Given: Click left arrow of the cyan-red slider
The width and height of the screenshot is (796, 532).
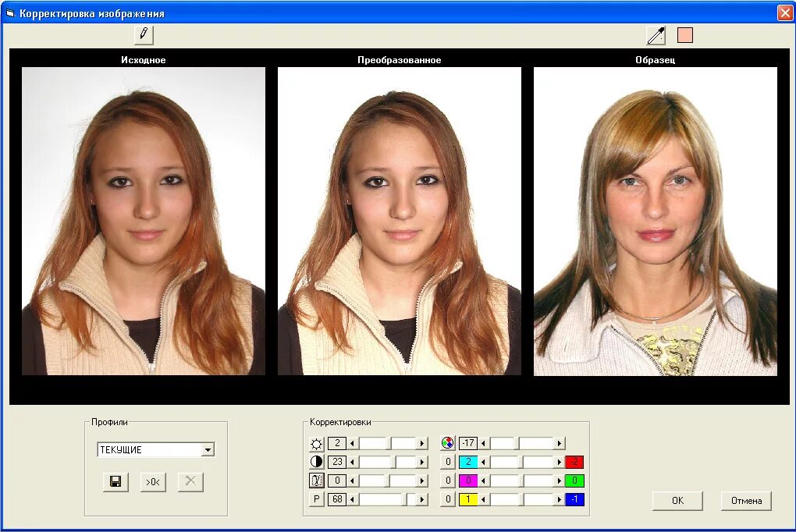Looking at the screenshot, I should [483, 462].
